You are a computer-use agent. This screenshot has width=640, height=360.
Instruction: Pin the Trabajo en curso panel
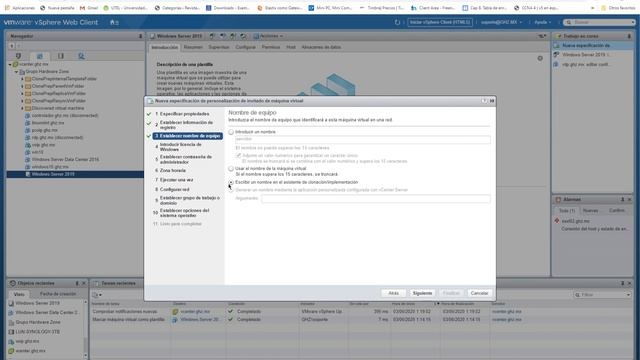click(629, 36)
